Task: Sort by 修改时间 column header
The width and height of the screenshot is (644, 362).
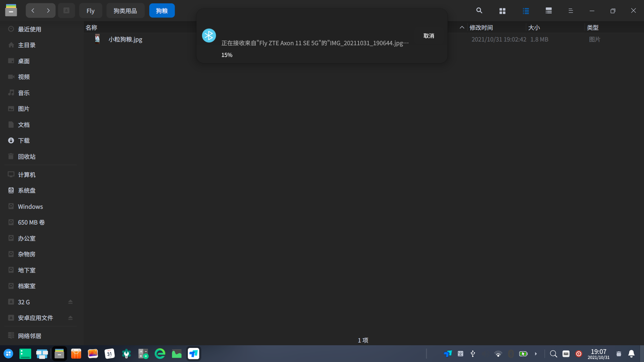Action: [x=481, y=27]
